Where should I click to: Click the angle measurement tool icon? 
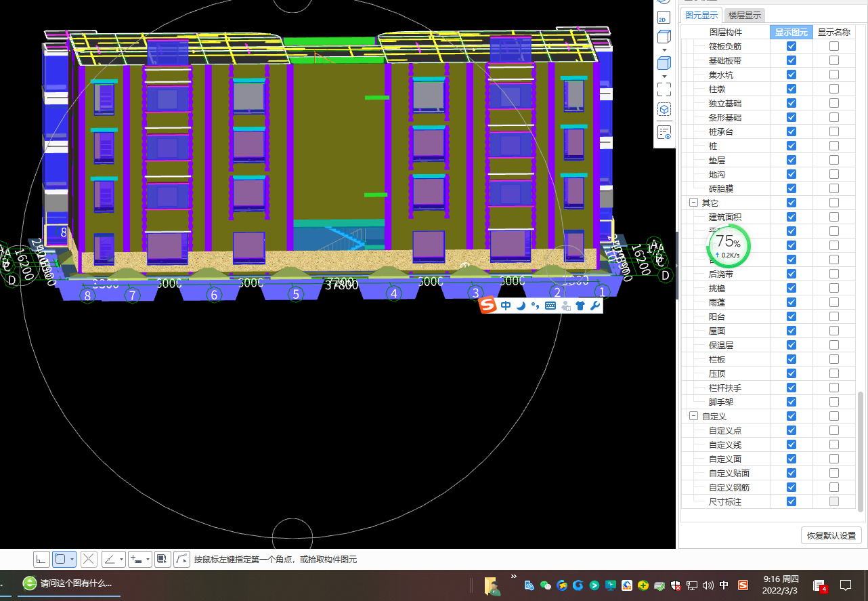click(110, 559)
